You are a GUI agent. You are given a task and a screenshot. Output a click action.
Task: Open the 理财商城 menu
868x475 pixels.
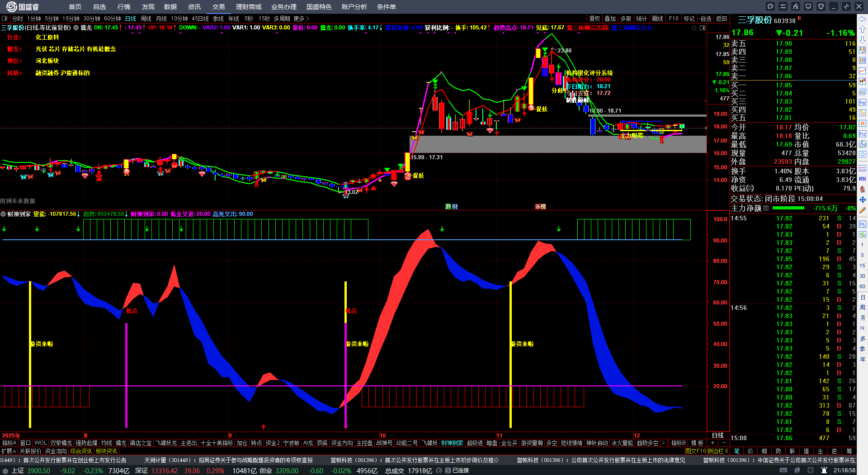(x=249, y=7)
